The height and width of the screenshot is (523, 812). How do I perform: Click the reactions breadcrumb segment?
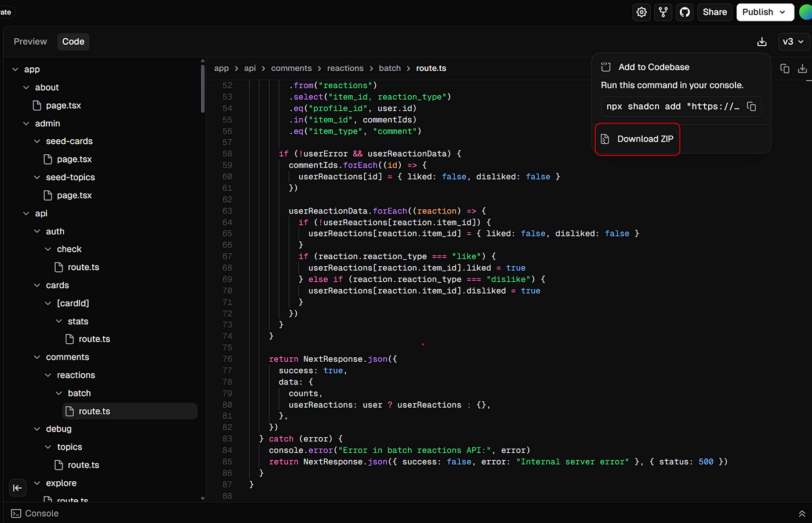tap(345, 68)
